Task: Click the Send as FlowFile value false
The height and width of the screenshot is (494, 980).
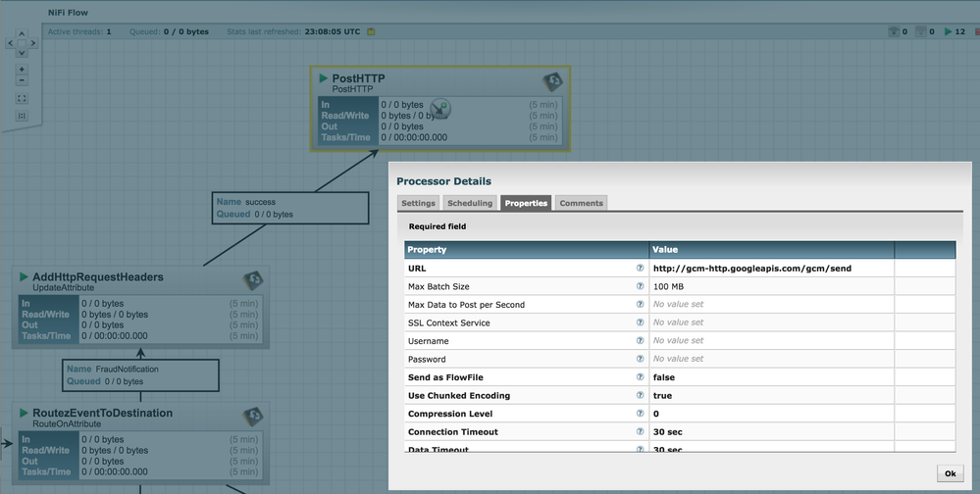Action: (x=664, y=377)
